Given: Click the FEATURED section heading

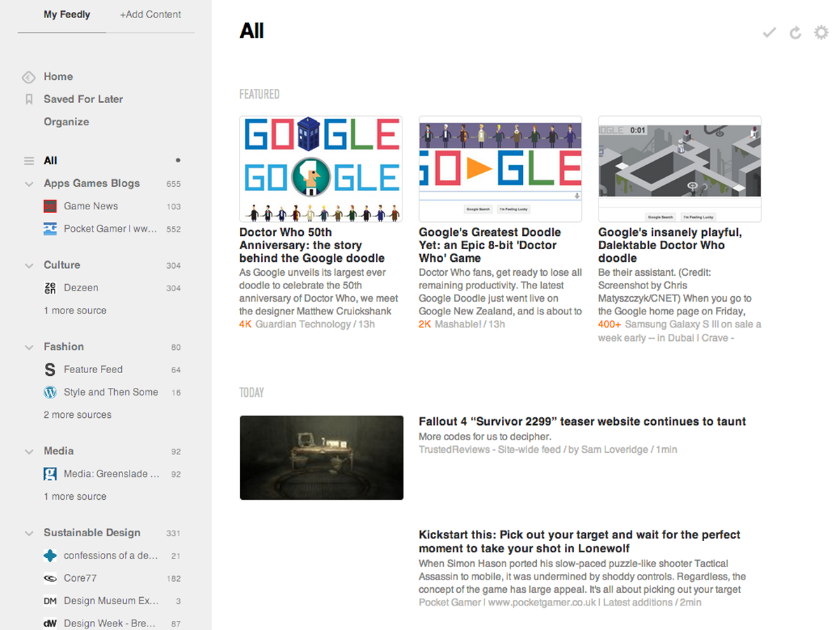Looking at the screenshot, I should point(260,94).
